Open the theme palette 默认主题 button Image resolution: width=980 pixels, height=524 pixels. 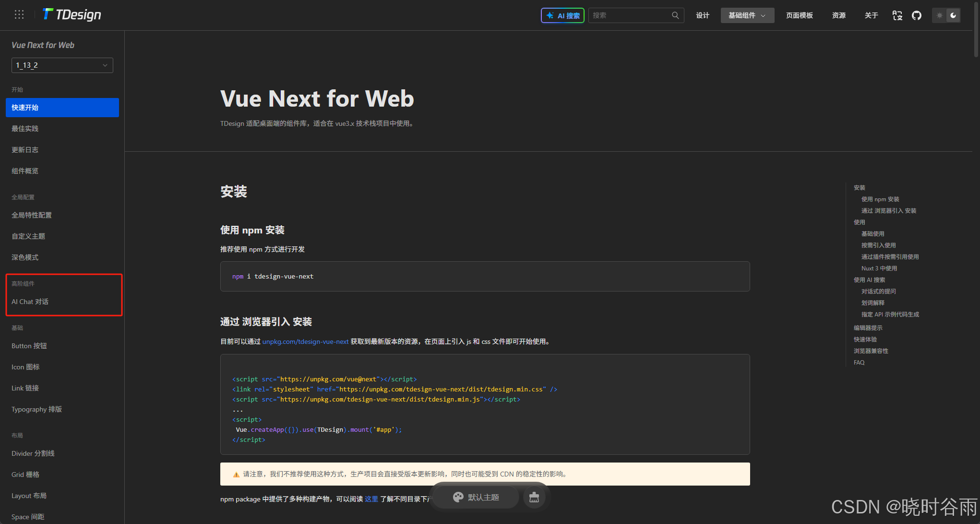476,498
